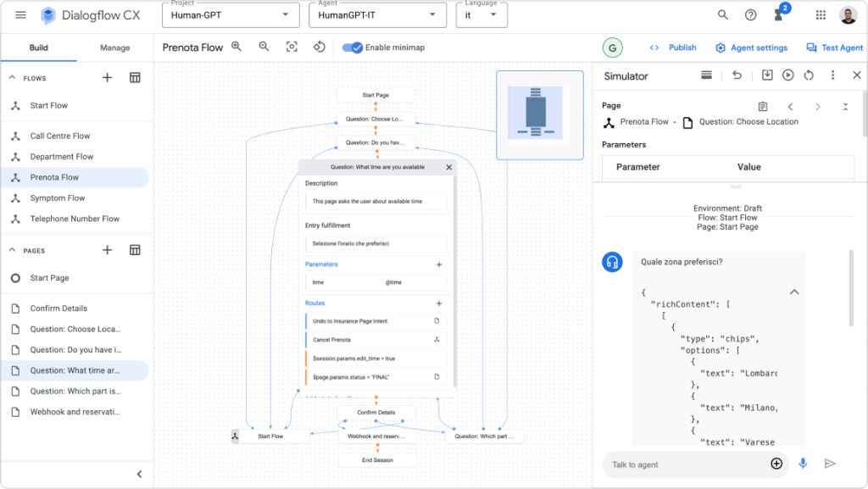Toggle the Enable minimap switch
The height and width of the screenshot is (489, 868).
click(x=353, y=47)
